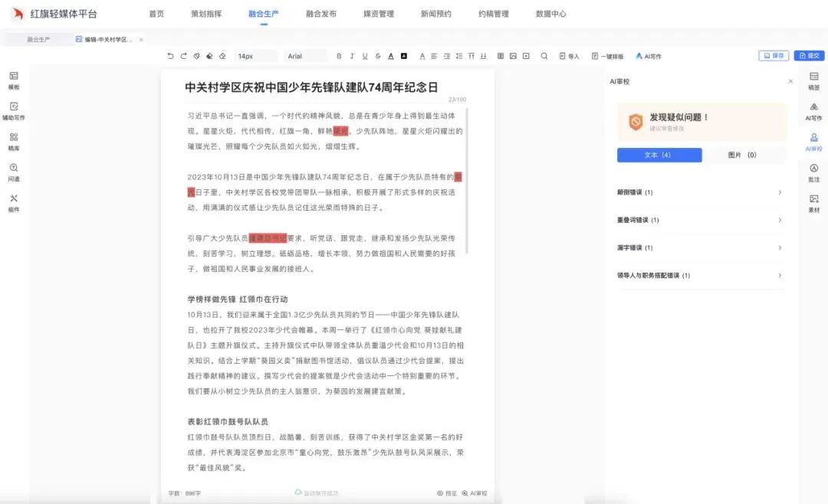Image resolution: width=828 pixels, height=504 pixels.
Task: Toggle underline formatting
Action: click(x=365, y=56)
